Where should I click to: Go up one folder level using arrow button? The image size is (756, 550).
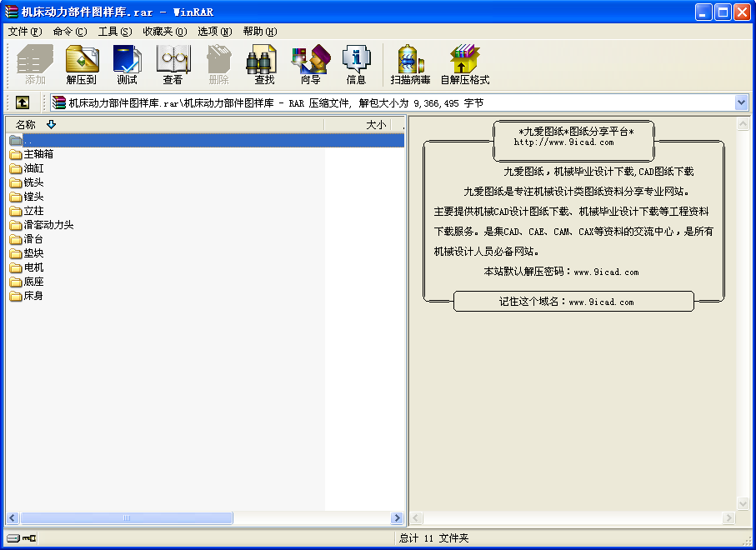tap(23, 102)
